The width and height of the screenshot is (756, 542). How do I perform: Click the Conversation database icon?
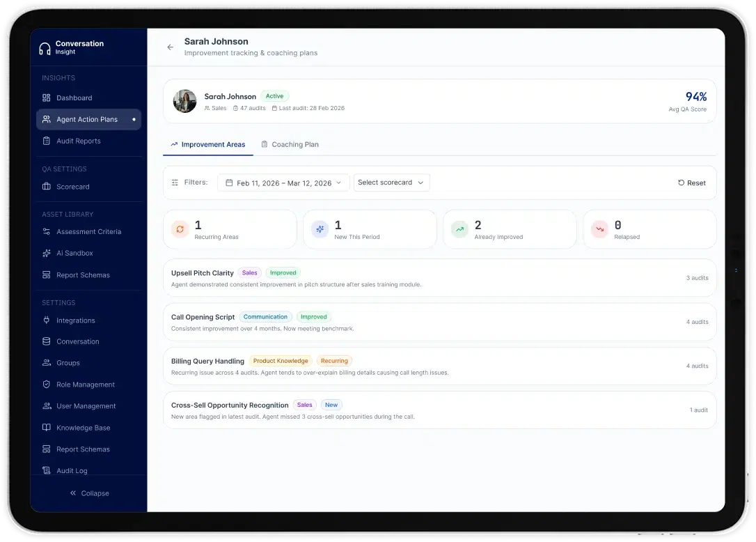coord(46,341)
